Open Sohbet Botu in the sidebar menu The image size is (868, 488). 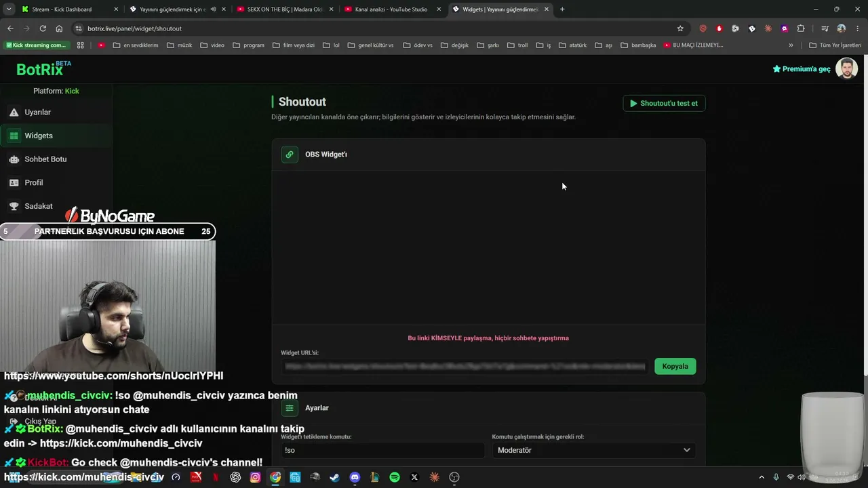pyautogui.click(x=56, y=159)
